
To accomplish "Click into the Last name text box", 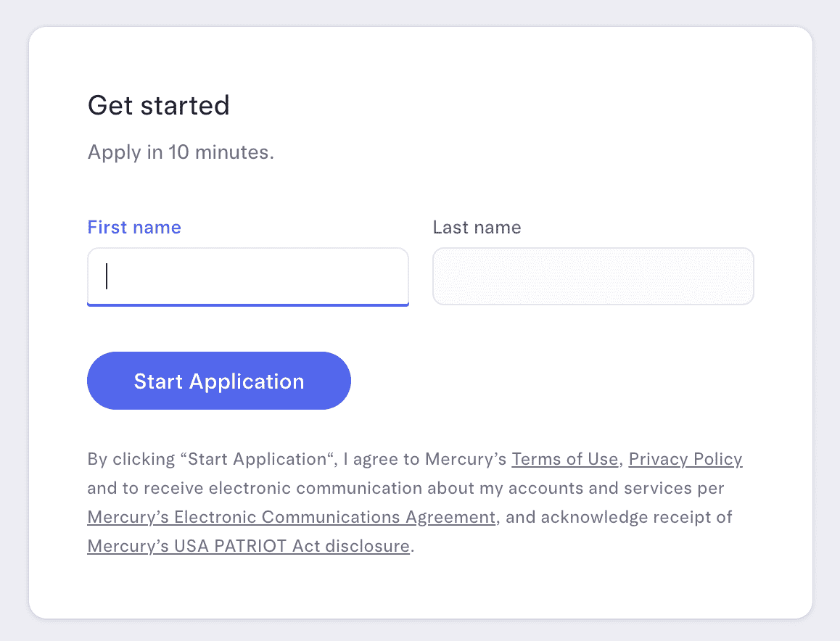I will point(593,276).
